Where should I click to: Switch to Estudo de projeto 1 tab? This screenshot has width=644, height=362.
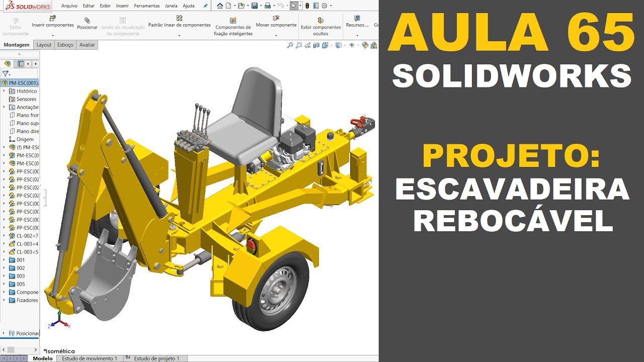click(155, 358)
